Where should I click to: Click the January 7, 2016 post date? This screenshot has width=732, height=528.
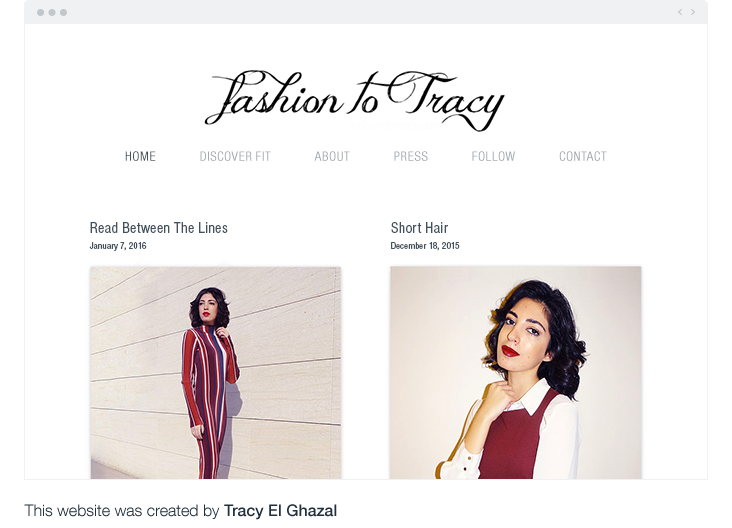118,246
